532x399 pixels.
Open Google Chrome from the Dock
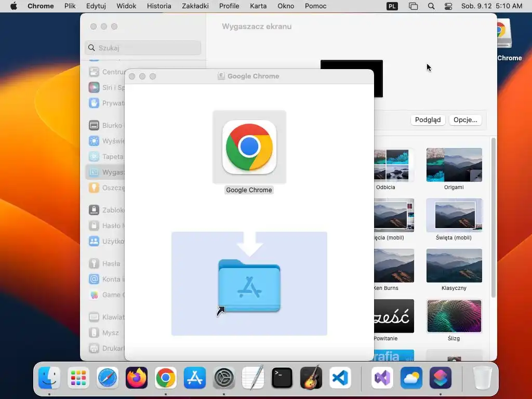click(x=166, y=378)
